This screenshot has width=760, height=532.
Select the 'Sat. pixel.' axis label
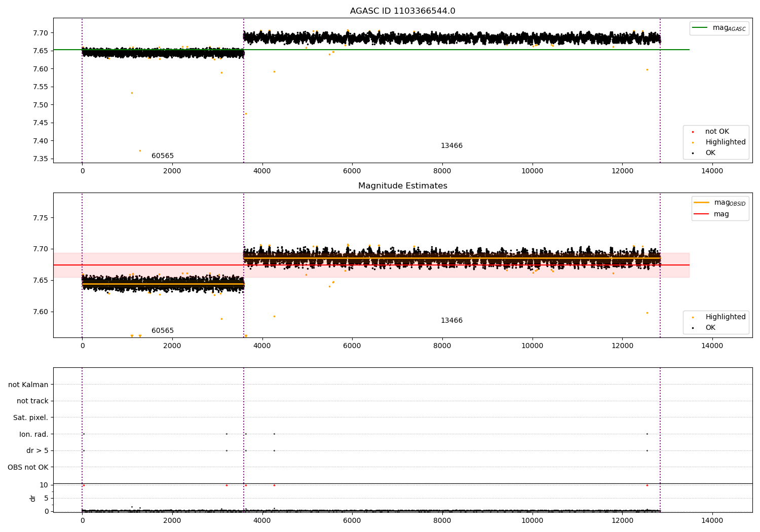tap(31, 418)
